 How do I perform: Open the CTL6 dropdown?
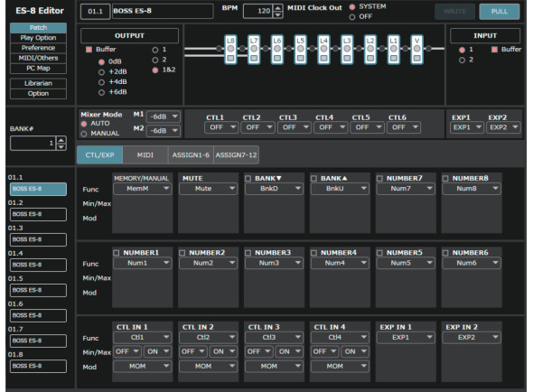click(x=404, y=127)
